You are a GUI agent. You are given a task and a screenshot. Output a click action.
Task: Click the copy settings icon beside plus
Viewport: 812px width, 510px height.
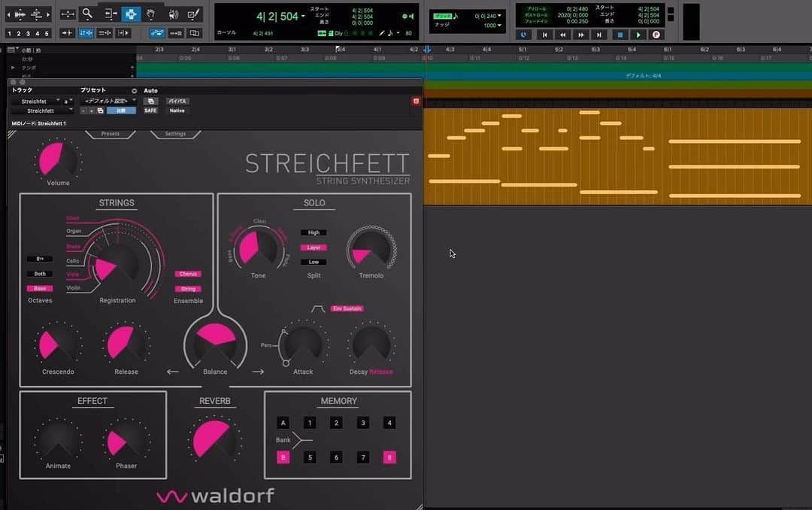pyautogui.click(x=101, y=111)
